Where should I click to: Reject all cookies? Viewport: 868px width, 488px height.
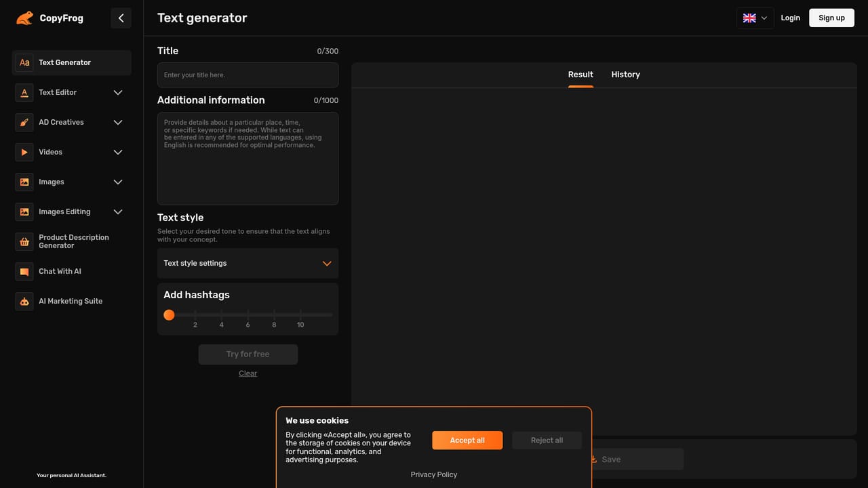click(x=547, y=441)
